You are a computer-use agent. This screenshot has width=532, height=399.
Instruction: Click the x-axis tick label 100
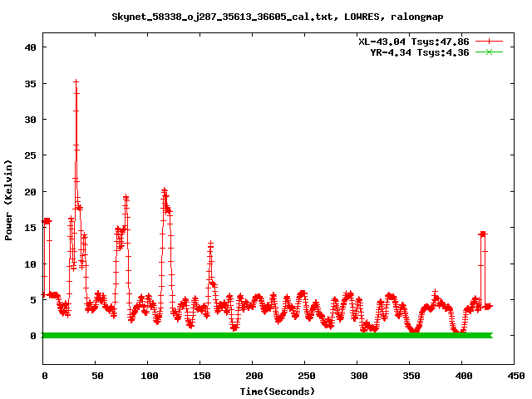[x=150, y=376]
